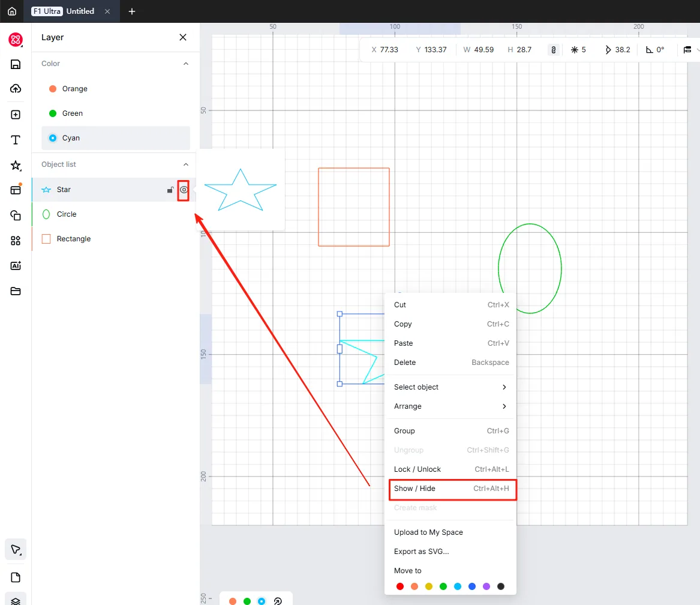Select the Text tool
The width and height of the screenshot is (700, 605).
pos(16,140)
